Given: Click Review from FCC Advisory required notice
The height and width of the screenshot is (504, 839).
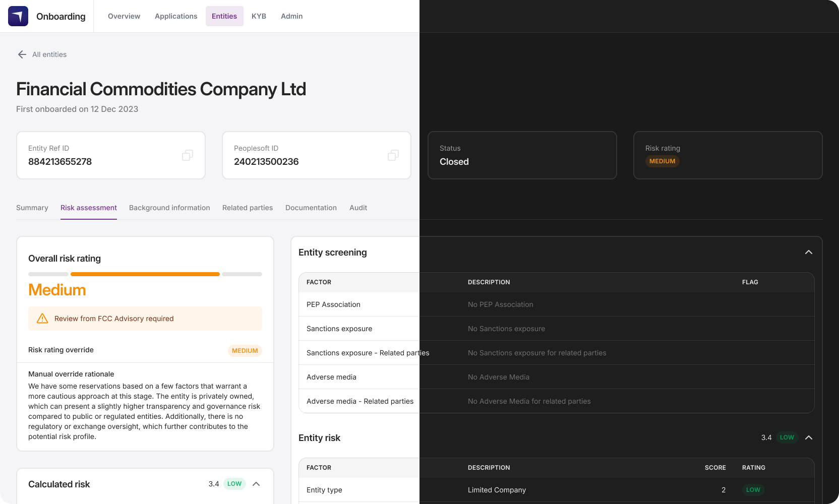Looking at the screenshot, I should pos(145,319).
